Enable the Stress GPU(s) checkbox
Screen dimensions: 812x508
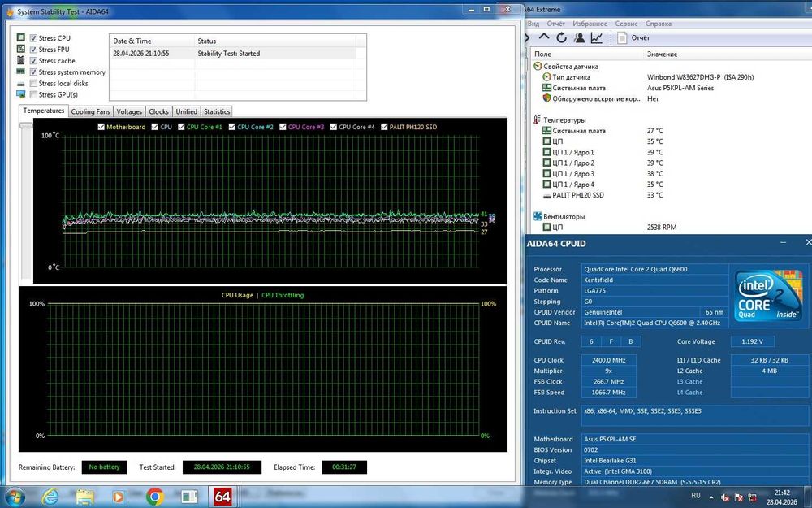[x=33, y=94]
